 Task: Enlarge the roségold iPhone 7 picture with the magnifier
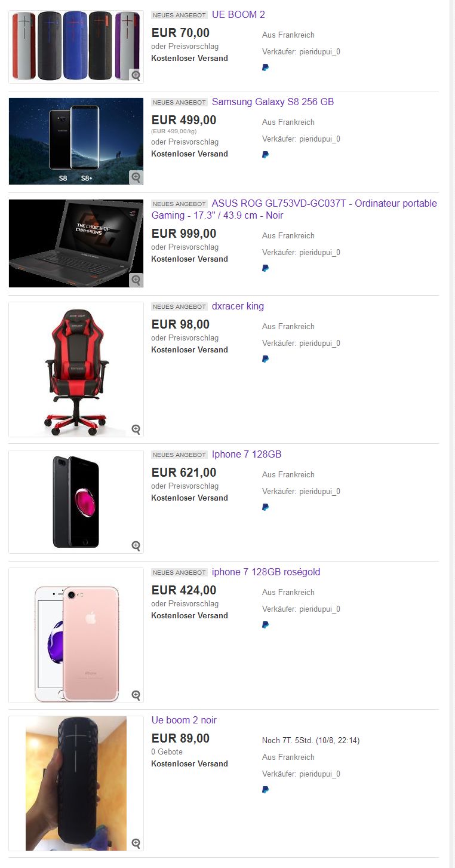(136, 695)
